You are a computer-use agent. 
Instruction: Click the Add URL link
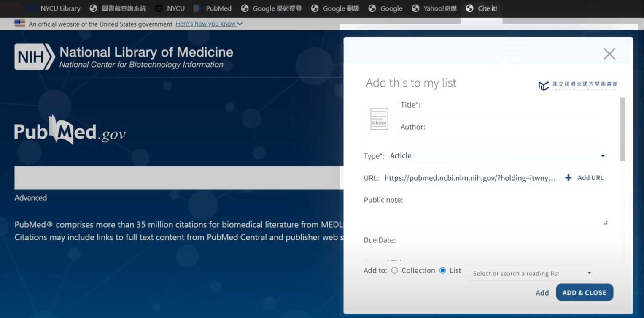point(590,178)
